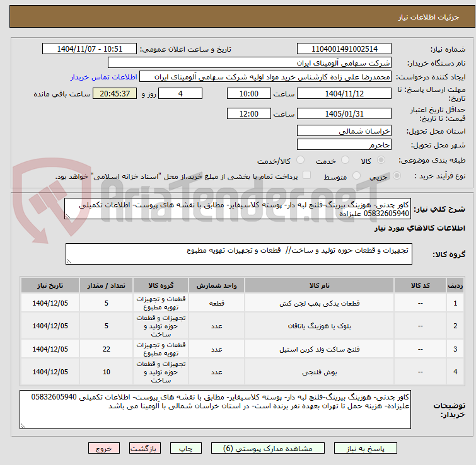This screenshot has height=465, width=476.
Task: Click the validity time field 12:00
Action: [x=248, y=113]
